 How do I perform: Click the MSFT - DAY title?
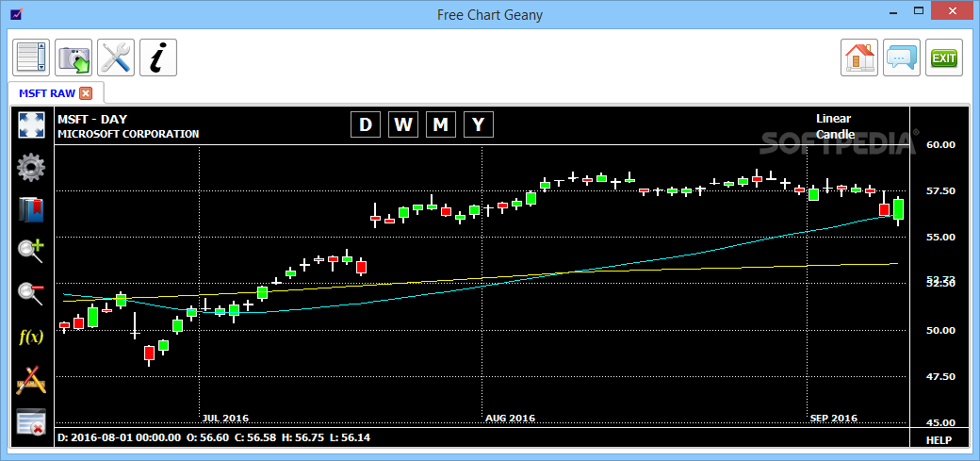tap(92, 119)
